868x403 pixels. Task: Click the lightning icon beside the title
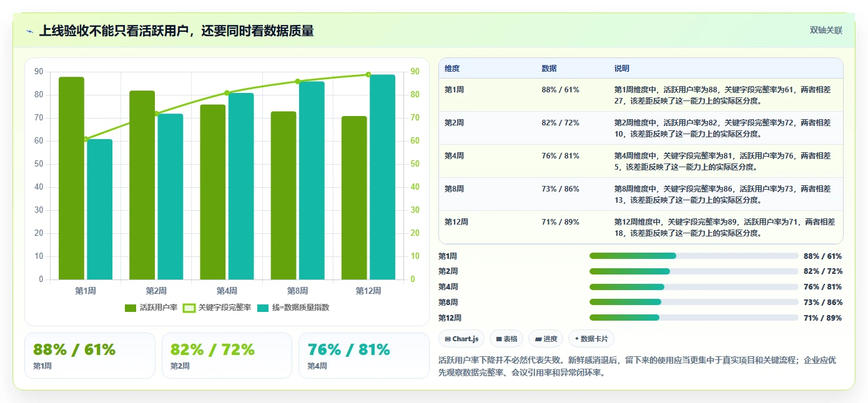click(29, 31)
